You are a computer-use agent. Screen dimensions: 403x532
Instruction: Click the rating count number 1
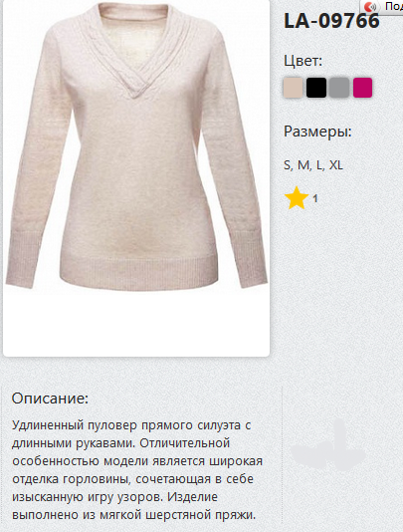click(315, 198)
